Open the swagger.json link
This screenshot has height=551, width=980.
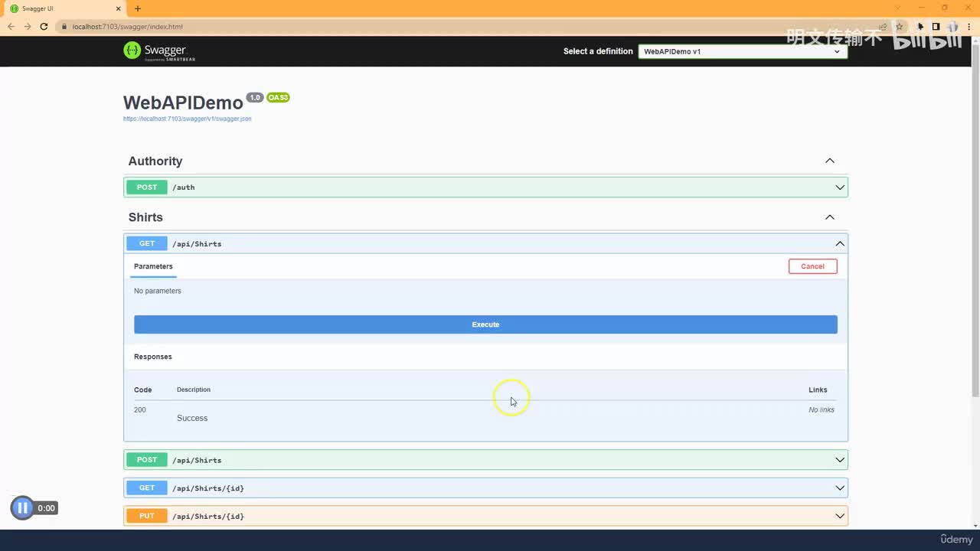(188, 119)
